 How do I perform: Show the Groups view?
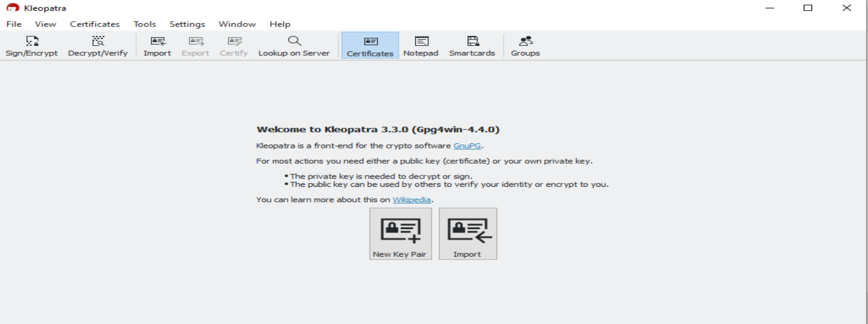[525, 46]
